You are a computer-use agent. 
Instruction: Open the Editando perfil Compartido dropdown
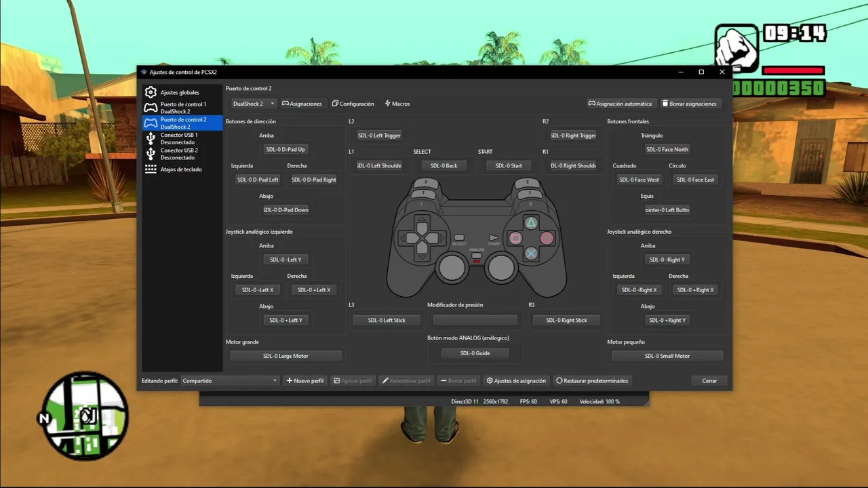point(230,381)
